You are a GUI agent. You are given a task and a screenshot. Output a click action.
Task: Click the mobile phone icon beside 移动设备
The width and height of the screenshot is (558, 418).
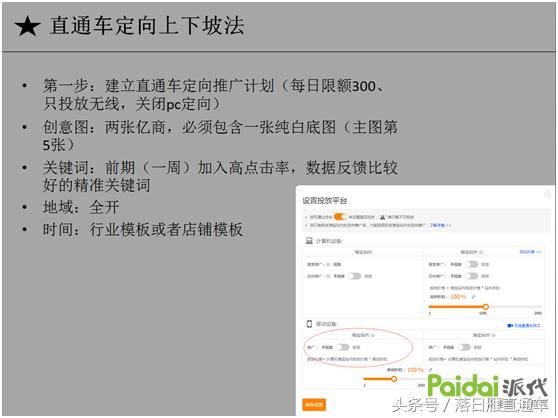pyautogui.click(x=309, y=324)
